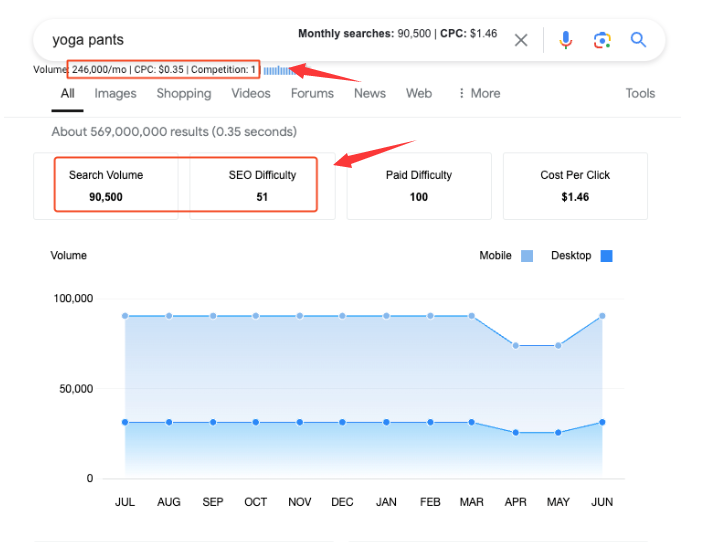Viewport: 714px width, 542px height.
Task: Toggle Desktop series in chart legend
Action: tap(606, 256)
